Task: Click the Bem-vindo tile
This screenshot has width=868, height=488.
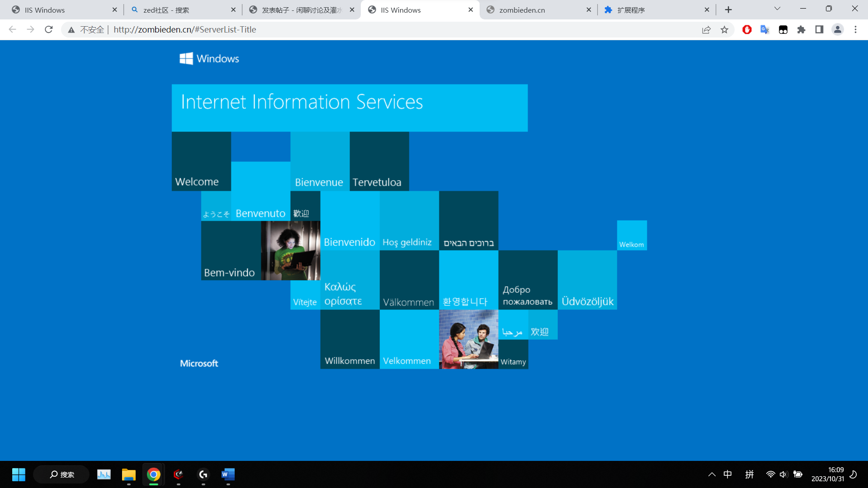Action: coord(231,250)
